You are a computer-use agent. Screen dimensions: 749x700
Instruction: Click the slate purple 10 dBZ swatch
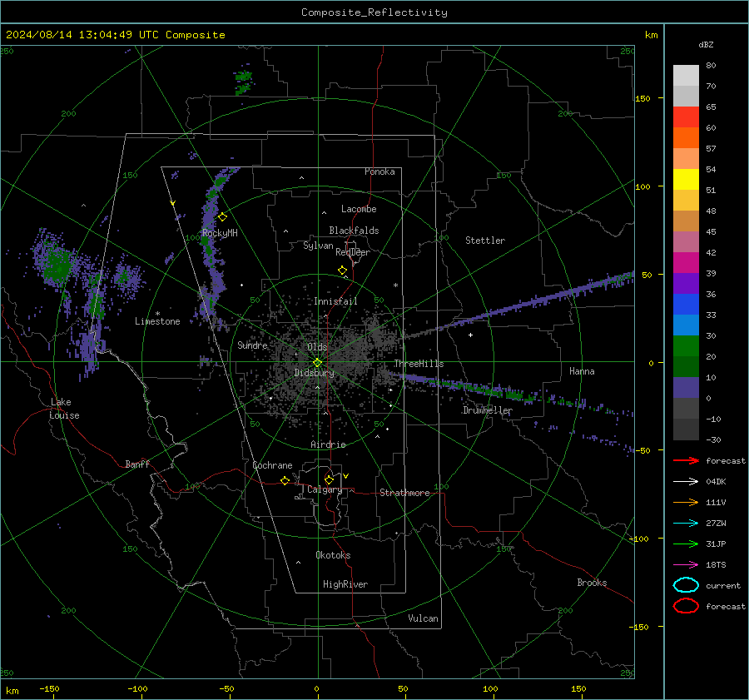click(x=686, y=388)
